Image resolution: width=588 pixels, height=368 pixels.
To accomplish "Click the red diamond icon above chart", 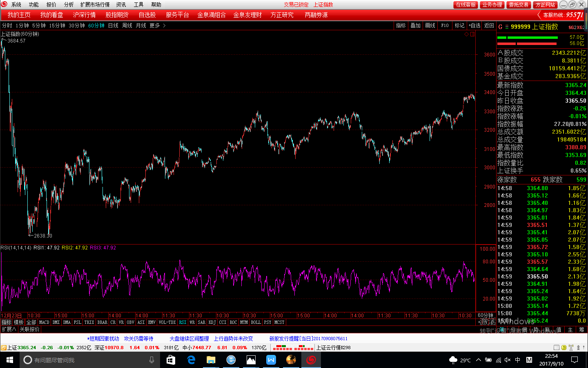I will coord(466,34).
